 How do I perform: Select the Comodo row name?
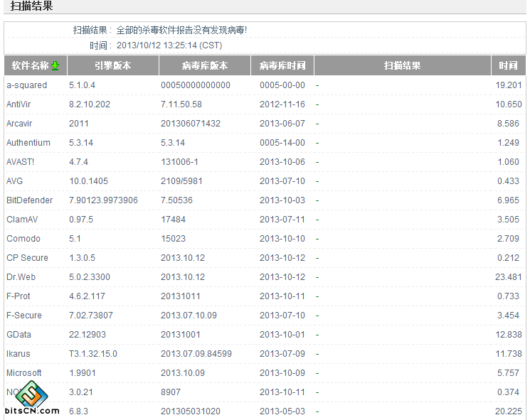point(23,239)
